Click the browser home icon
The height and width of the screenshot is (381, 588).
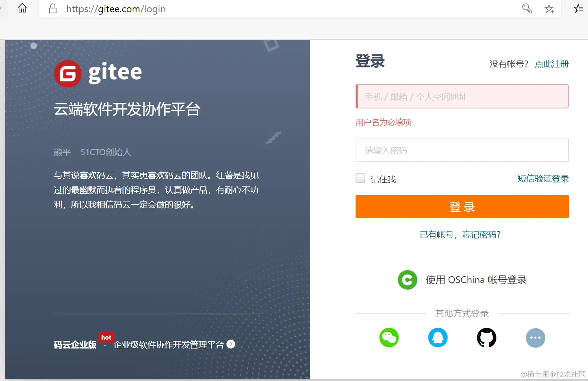point(22,8)
